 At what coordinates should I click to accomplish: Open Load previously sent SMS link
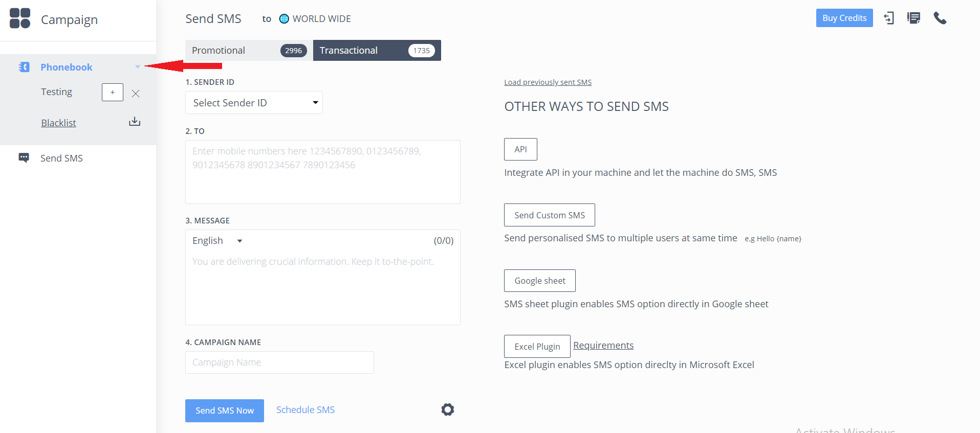548,82
